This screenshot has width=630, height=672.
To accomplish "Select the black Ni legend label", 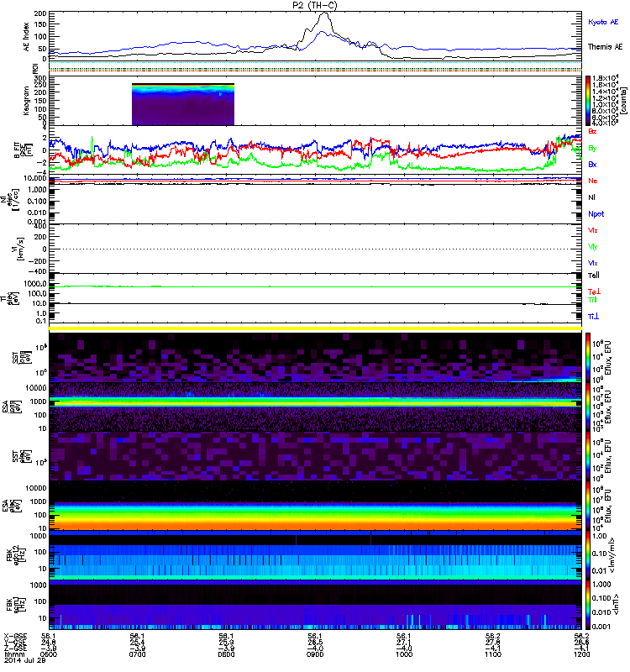I will point(591,197).
